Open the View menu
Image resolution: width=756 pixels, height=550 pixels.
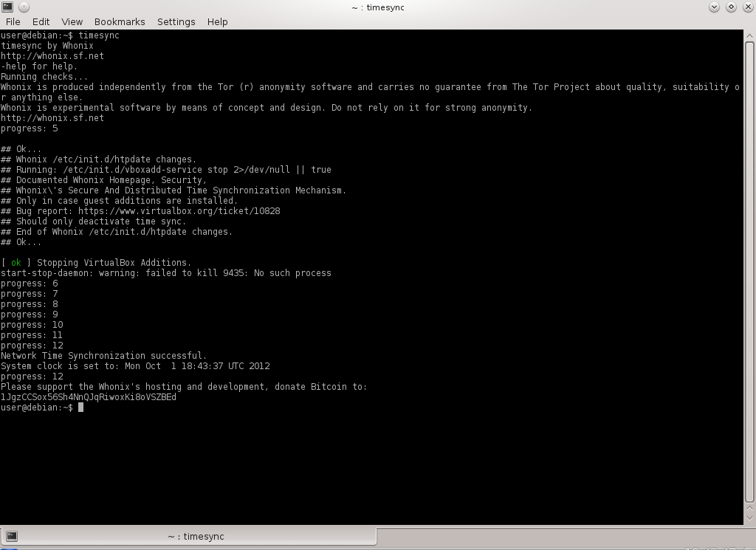[72, 21]
